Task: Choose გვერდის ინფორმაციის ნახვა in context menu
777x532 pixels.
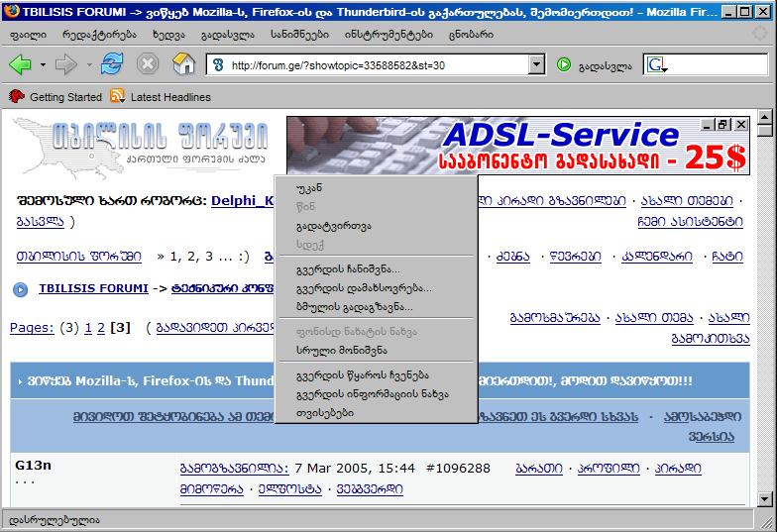Action: click(x=377, y=393)
